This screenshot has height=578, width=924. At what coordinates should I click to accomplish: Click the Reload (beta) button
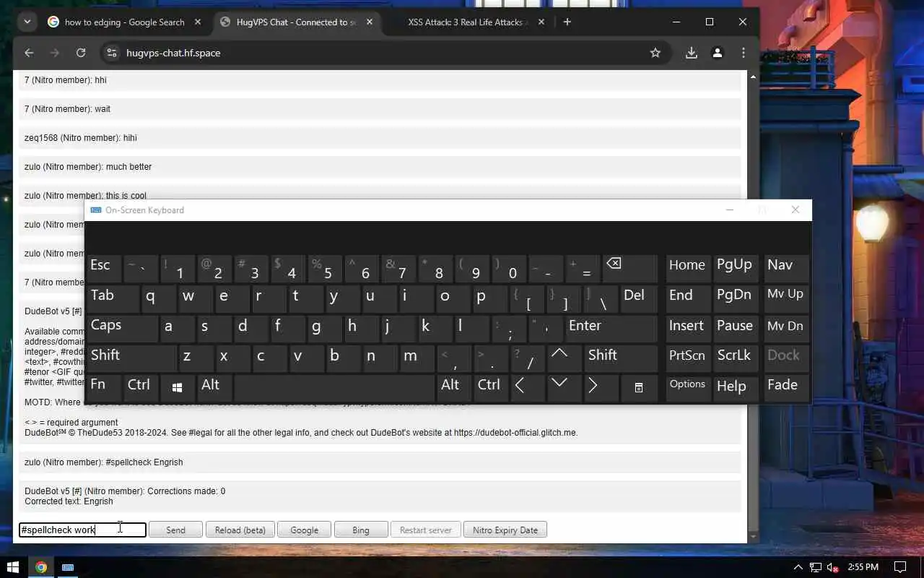[x=240, y=530]
